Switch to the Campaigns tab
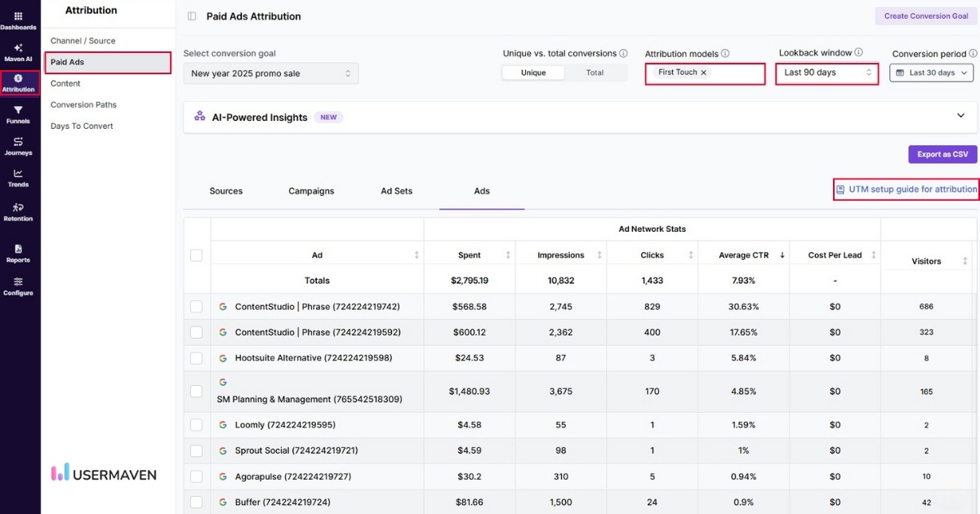980x514 pixels. (311, 191)
